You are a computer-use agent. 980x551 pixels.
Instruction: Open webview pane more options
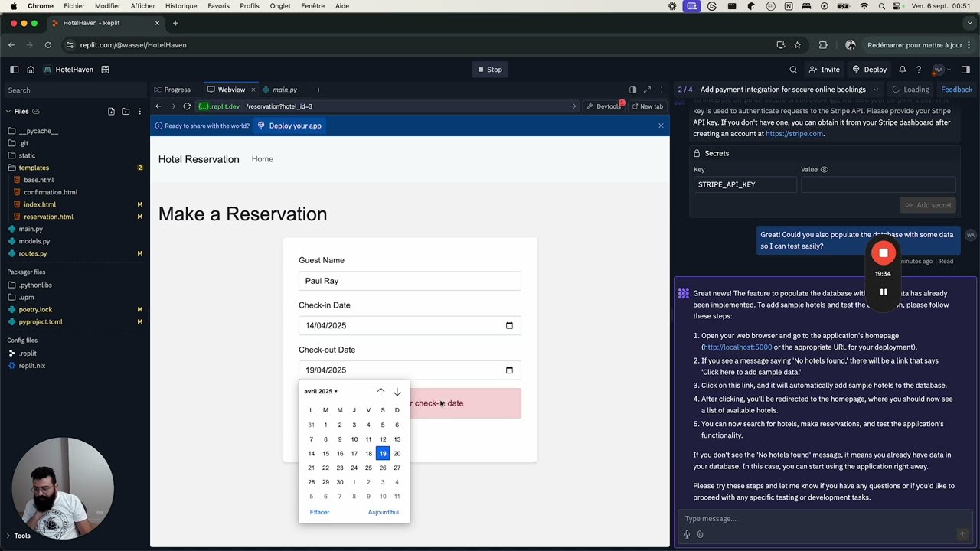661,90
